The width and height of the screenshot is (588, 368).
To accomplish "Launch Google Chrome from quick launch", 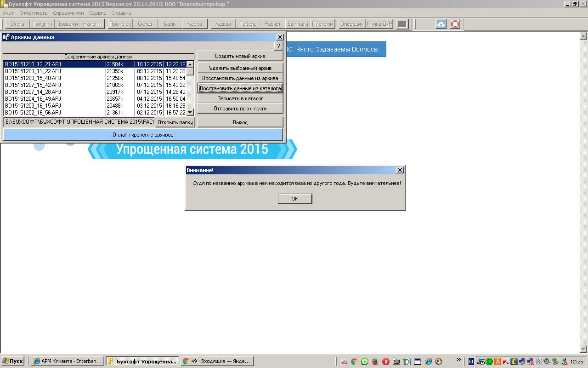I will point(354,362).
